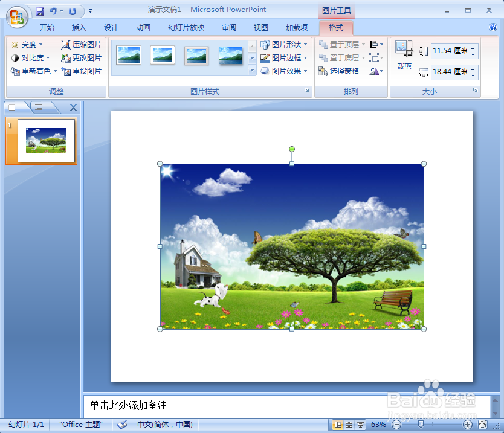504x433 pixels.
Task: Open the align objects icon menu
Action: click(x=376, y=44)
